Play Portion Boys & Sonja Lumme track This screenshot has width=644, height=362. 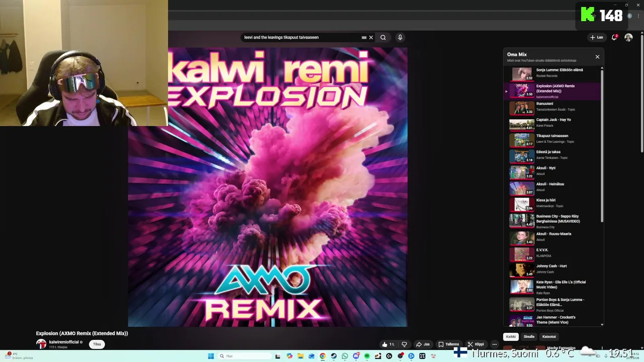click(552, 305)
